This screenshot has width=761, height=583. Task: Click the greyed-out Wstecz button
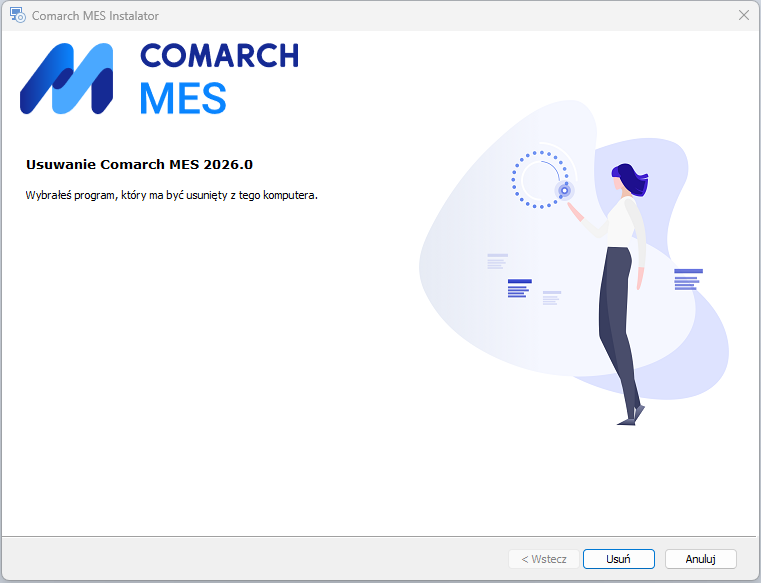pyautogui.click(x=544, y=559)
